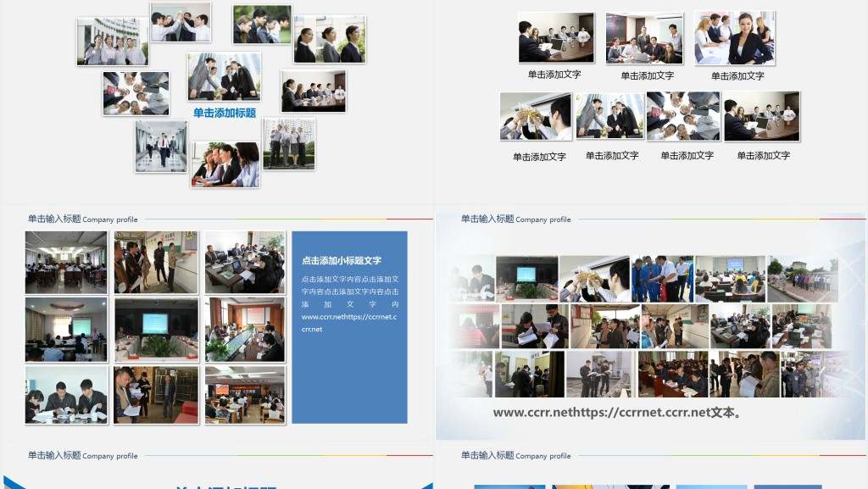Click the three people reviewing papers photo
The image size is (868, 489).
coord(66,395)
